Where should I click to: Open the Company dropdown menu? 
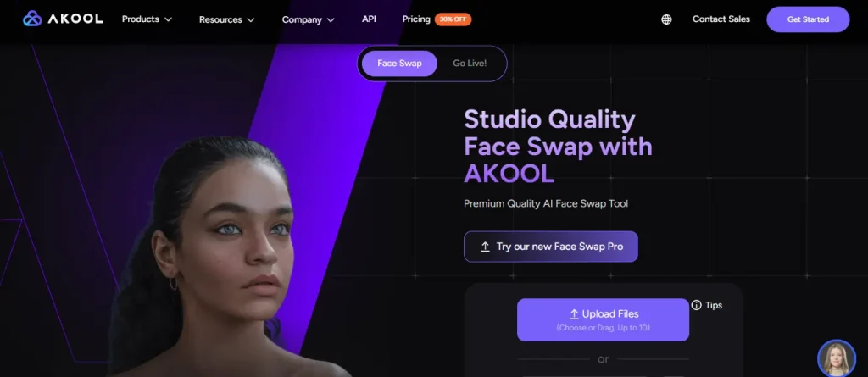click(x=309, y=20)
